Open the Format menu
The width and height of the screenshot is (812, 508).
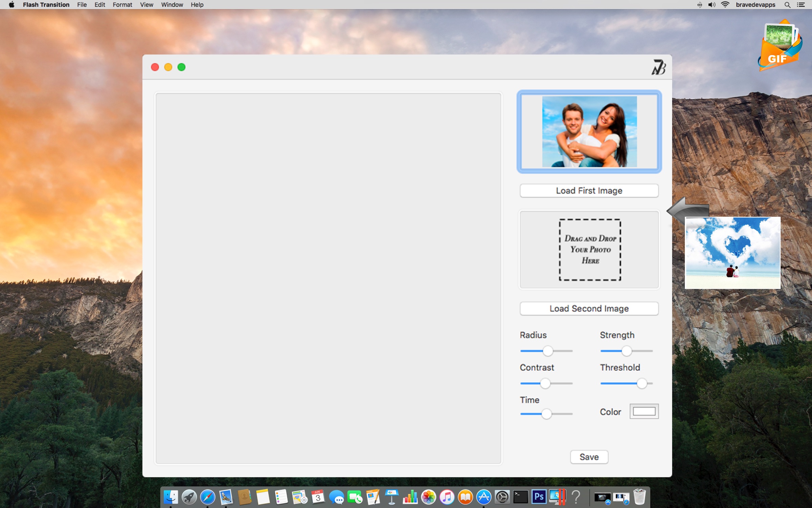122,5
